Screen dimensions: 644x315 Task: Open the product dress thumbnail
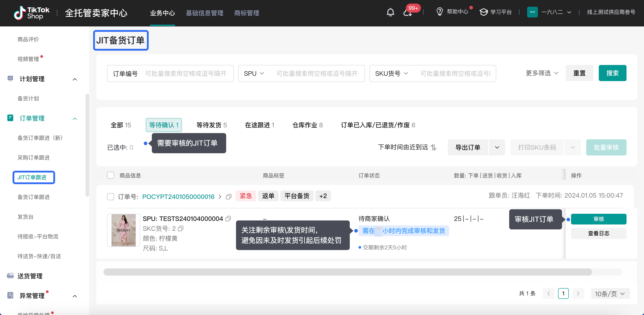tap(124, 230)
